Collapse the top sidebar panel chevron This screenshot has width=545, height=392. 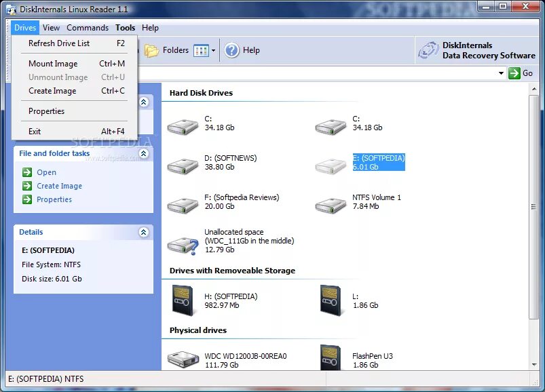click(144, 102)
